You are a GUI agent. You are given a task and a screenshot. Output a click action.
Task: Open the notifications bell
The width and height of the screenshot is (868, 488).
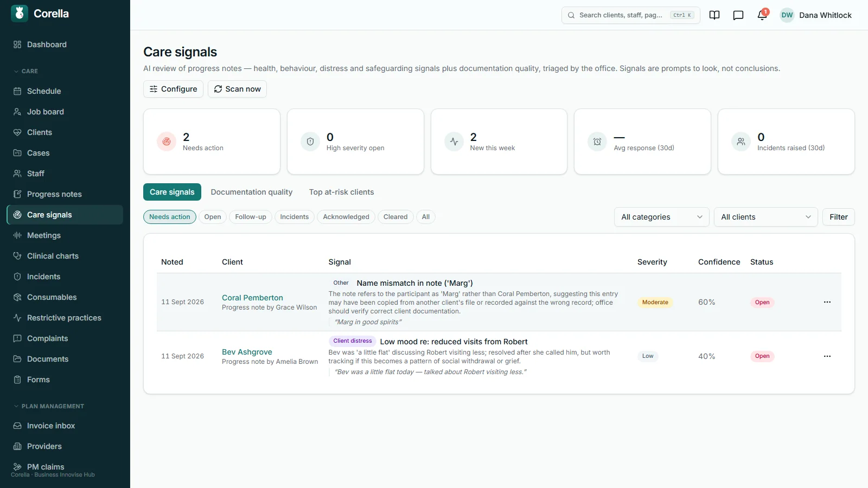pyautogui.click(x=762, y=15)
